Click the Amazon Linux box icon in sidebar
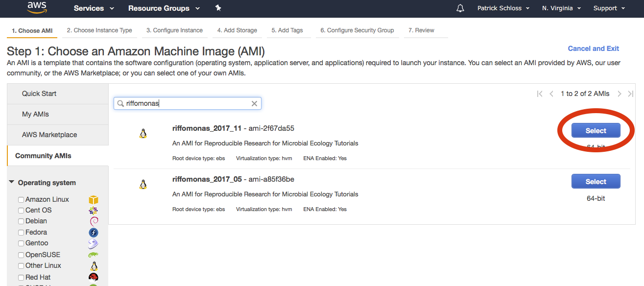The image size is (644, 286). click(93, 199)
